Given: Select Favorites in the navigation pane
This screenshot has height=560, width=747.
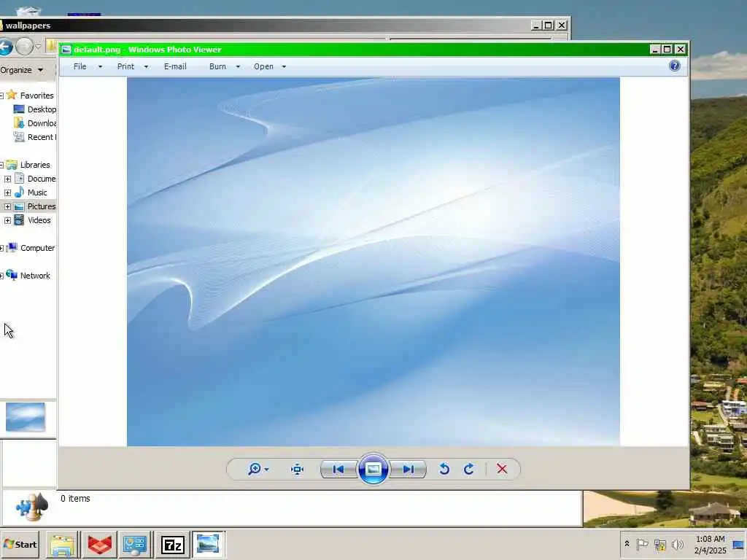Looking at the screenshot, I should pyautogui.click(x=36, y=96).
